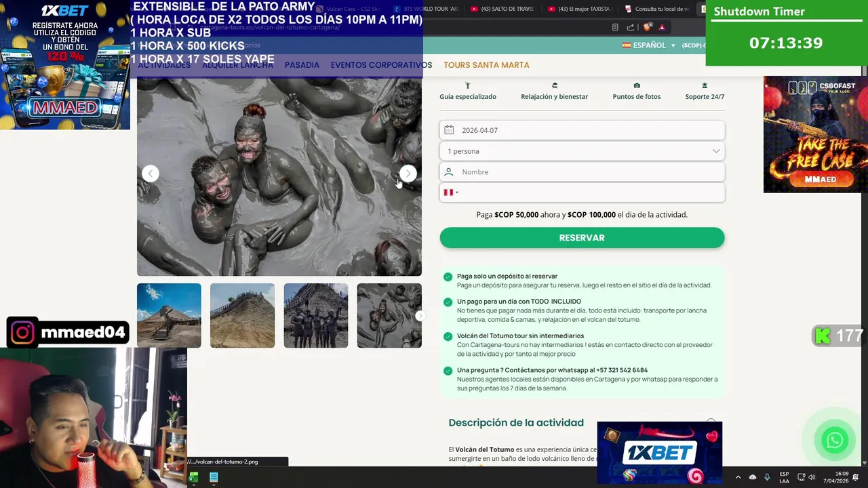Open the ($COP) currency dropdown
This screenshot has height=488, width=868.
693,45
